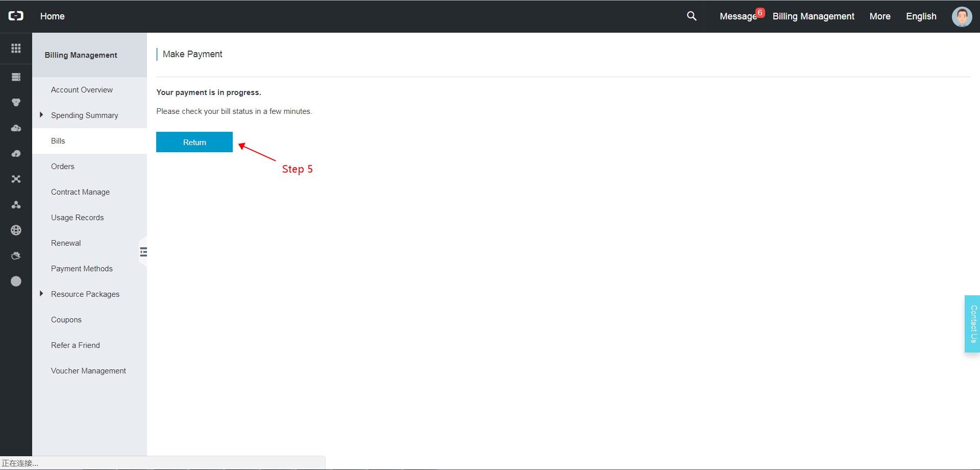Open Billing Management in the top bar
Viewport: 980px width, 470px height.
813,16
